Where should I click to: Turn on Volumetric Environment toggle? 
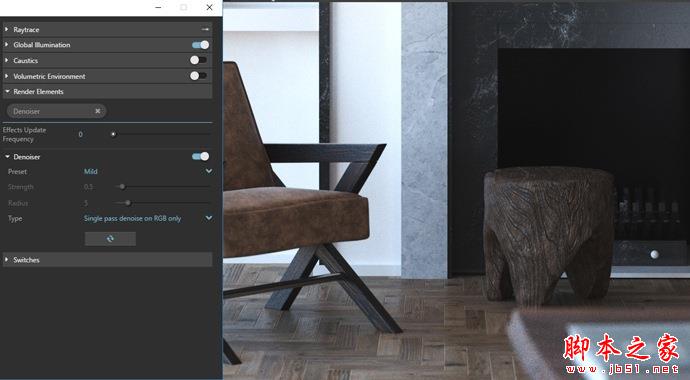pos(198,76)
